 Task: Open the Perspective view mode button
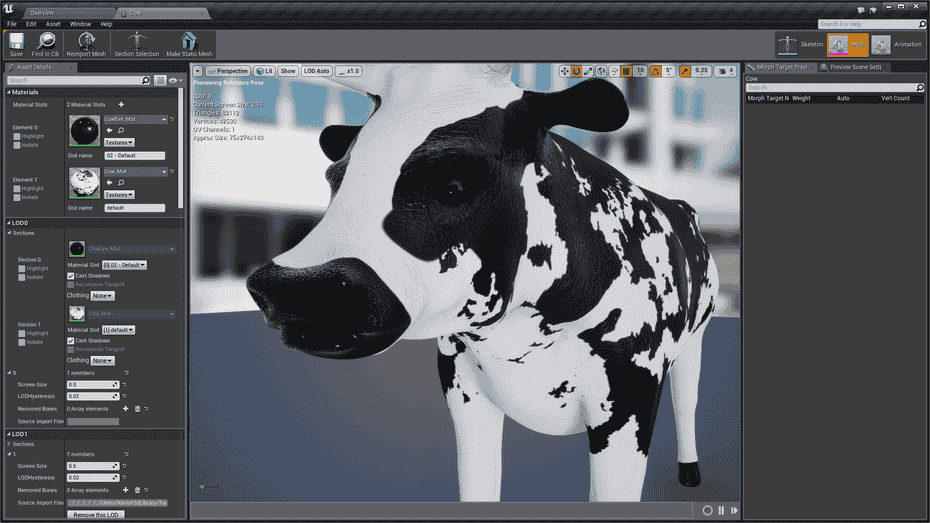click(227, 71)
